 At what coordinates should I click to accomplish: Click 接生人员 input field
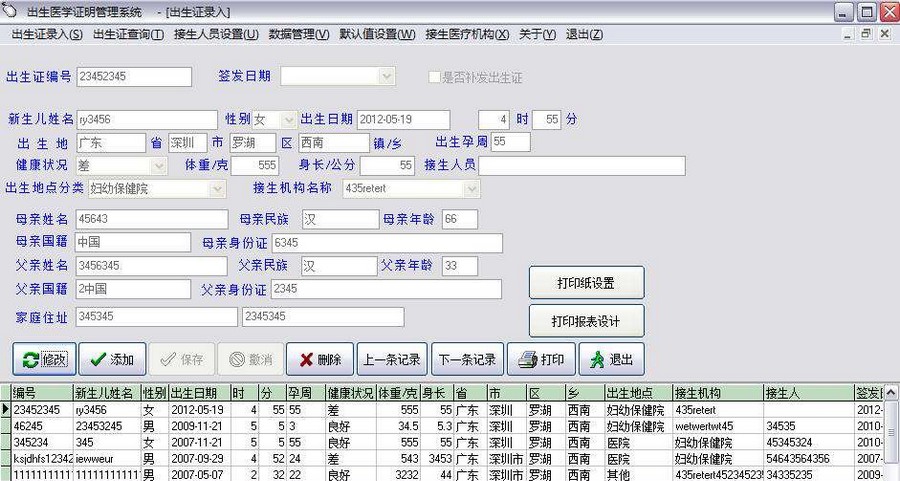[582, 166]
